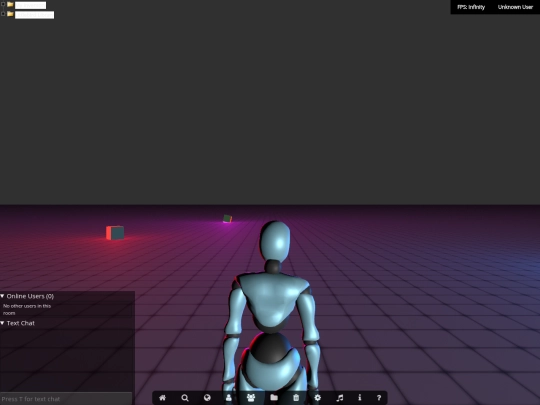
Task: Click the distant magenta-lit cube
Action: [x=227, y=218]
